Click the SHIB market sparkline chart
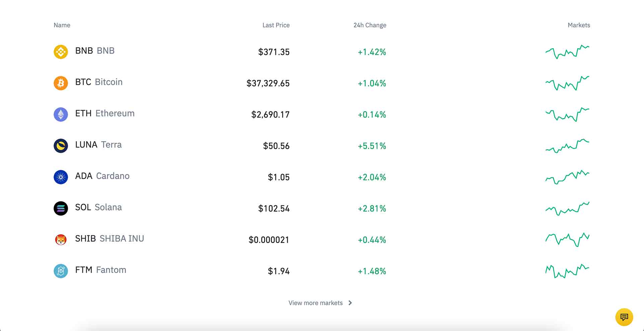644x331 pixels. tap(567, 240)
